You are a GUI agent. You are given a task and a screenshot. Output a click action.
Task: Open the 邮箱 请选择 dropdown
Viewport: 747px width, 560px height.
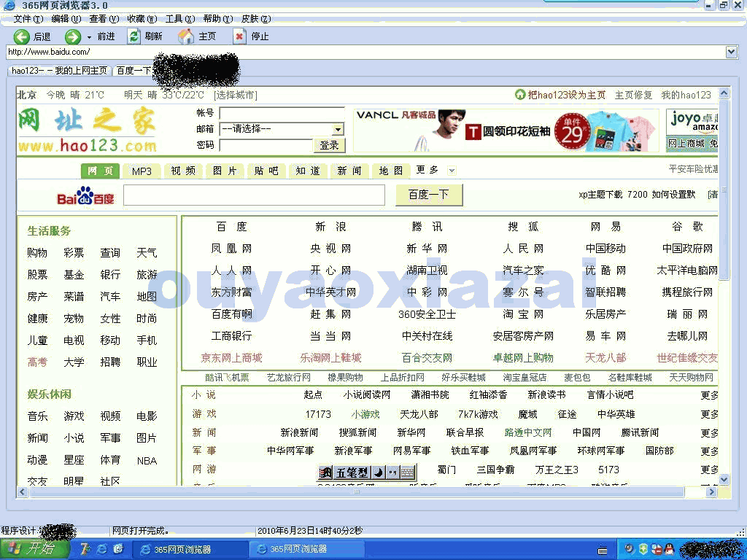coord(282,129)
